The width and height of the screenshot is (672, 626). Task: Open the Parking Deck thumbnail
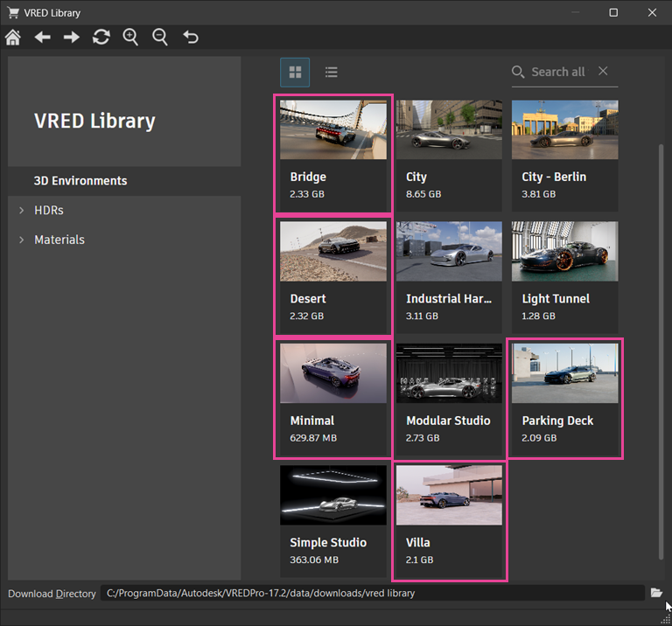565,373
